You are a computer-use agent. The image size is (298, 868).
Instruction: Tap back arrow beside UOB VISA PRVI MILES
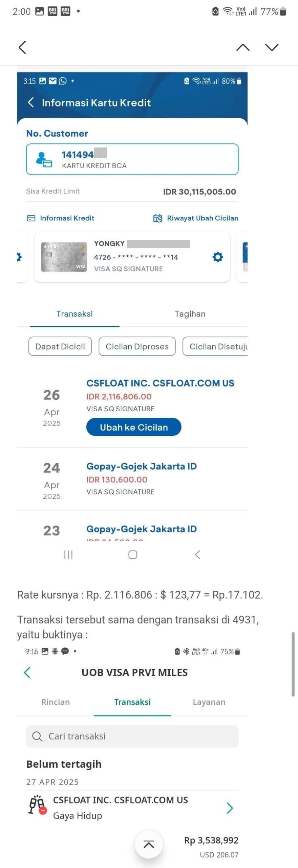(27, 672)
